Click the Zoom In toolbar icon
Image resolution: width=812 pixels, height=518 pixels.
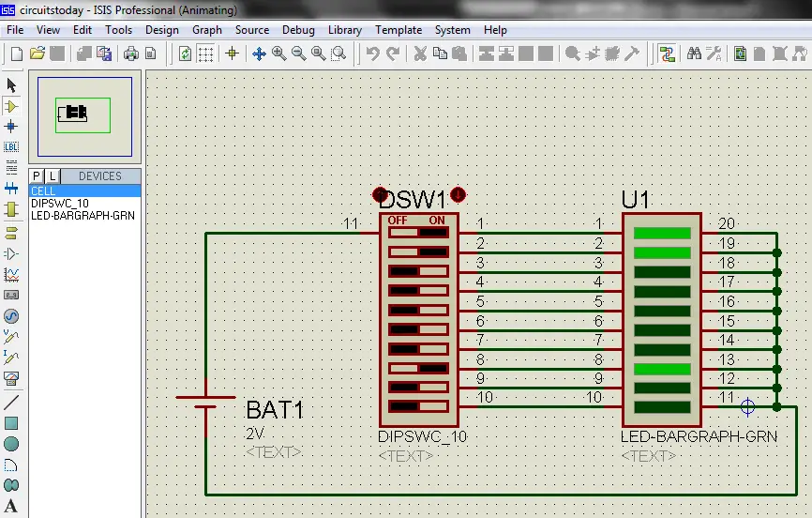point(278,53)
